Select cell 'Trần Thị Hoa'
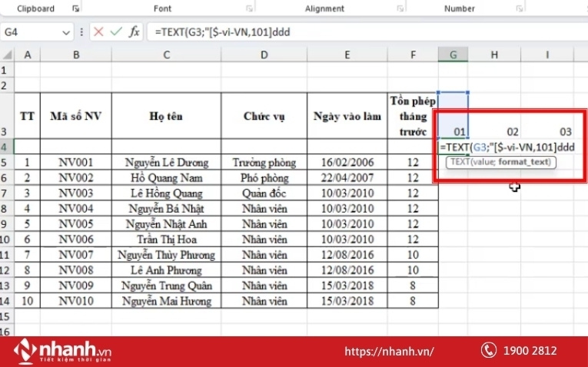 tap(167, 240)
